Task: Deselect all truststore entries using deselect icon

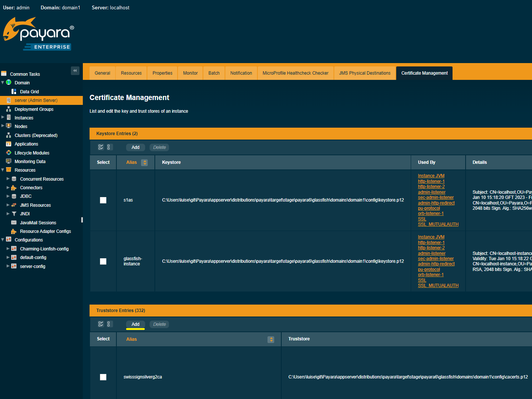Action: coord(109,324)
